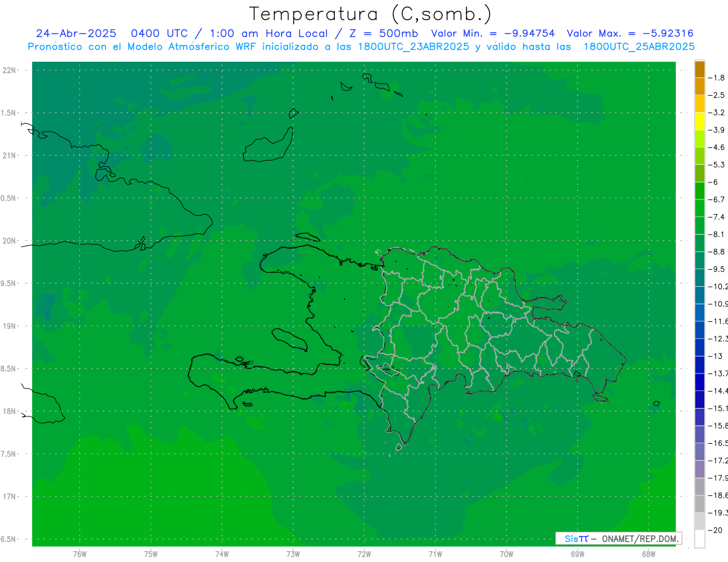
Task: Click the "-5.3" legend value
Action: [718, 164]
